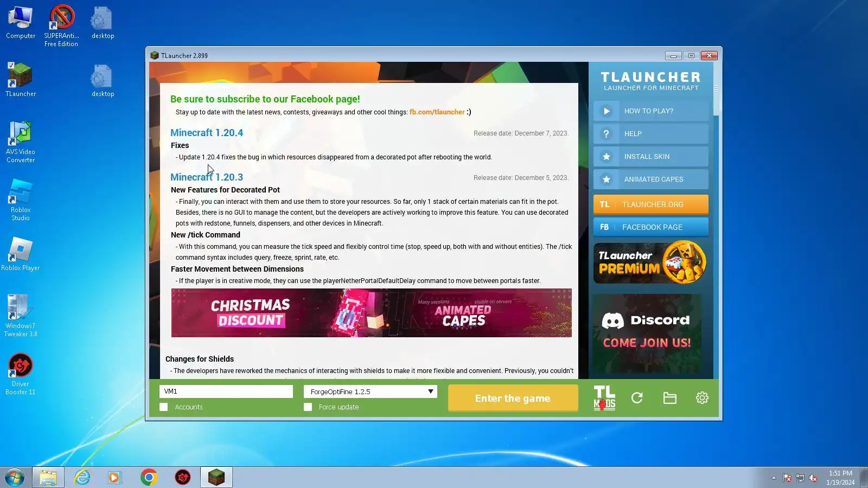Click the play icon beside How To Play
Screen dimensions: 868x488
click(x=607, y=111)
